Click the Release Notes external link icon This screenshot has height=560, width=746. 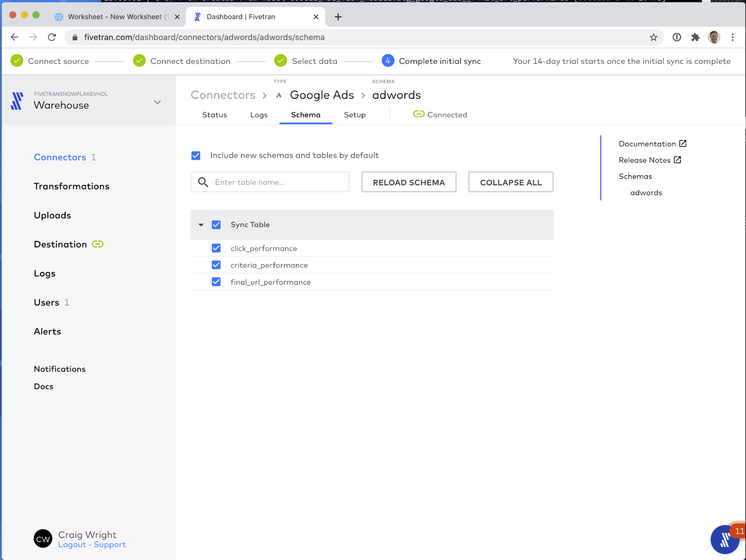point(677,160)
